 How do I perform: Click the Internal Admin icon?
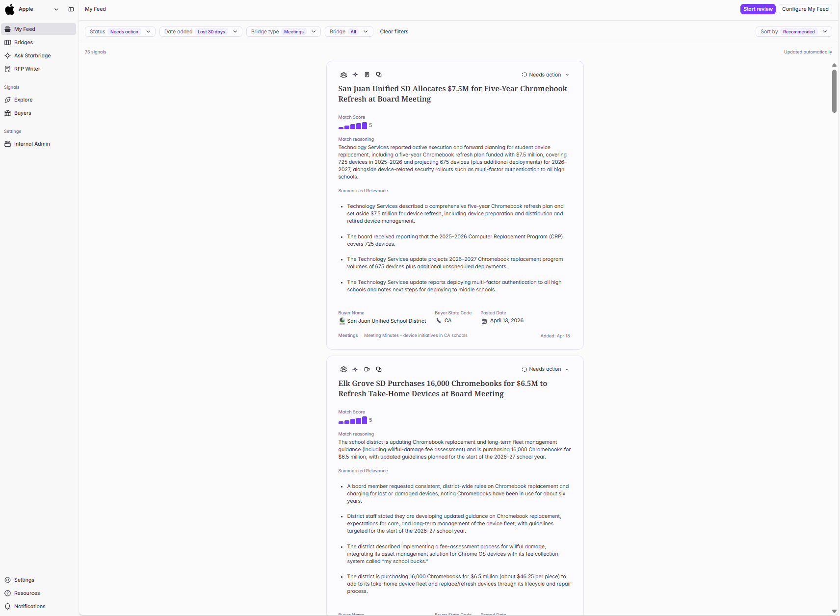(x=8, y=144)
